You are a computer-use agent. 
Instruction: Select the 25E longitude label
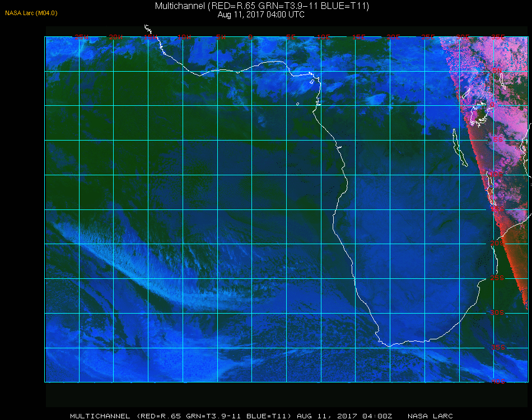tap(428, 37)
